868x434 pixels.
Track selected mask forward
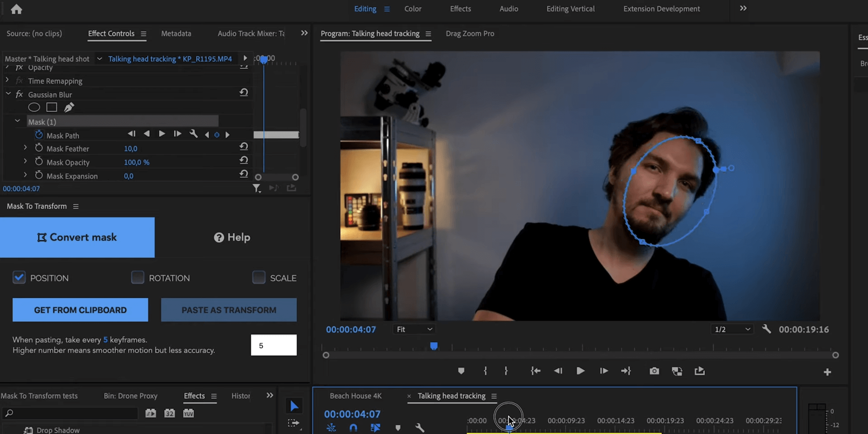[x=162, y=134]
